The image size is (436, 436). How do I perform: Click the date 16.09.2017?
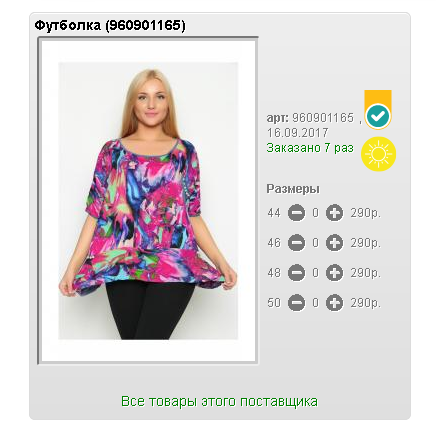(298, 133)
